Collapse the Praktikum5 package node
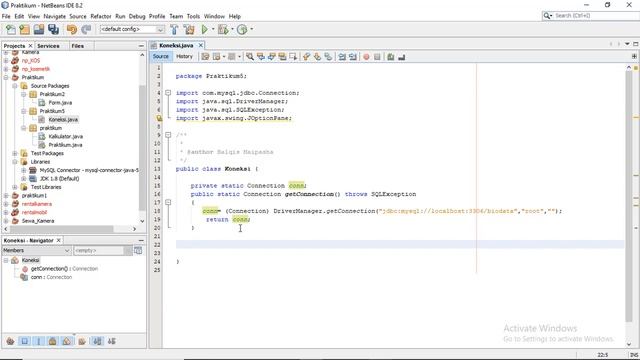 click(x=24, y=111)
